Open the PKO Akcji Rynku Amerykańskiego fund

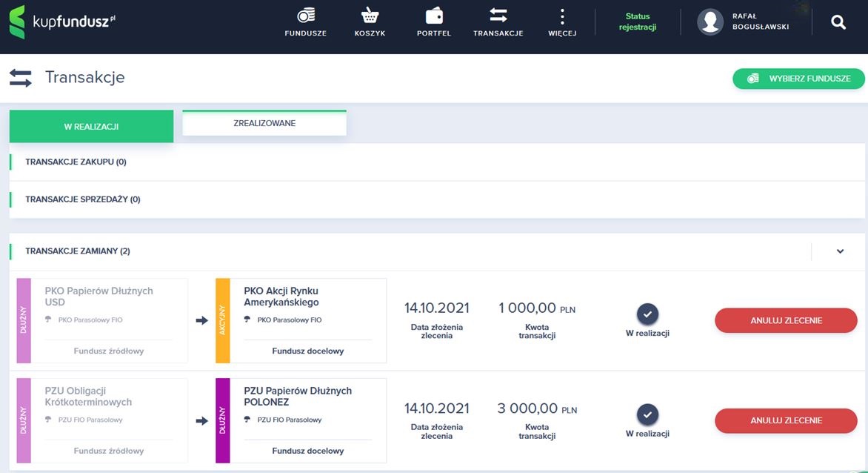pyautogui.click(x=281, y=297)
